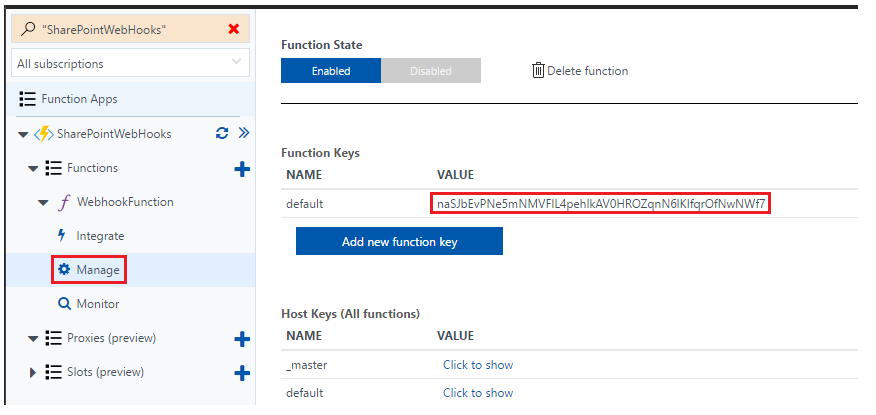Screen dimensions: 876x415
Task: Click the Delete function trash icon
Action: [538, 71]
